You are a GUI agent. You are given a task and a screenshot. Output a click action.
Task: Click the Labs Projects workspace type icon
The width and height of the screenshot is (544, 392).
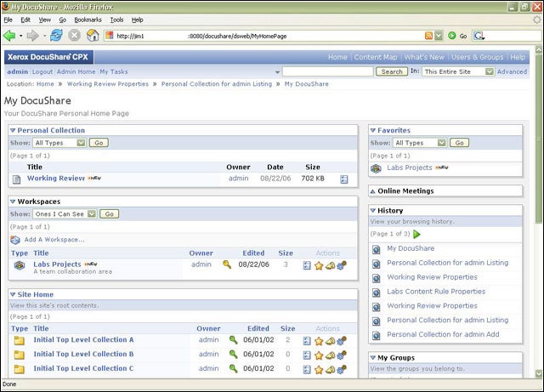[20, 265]
